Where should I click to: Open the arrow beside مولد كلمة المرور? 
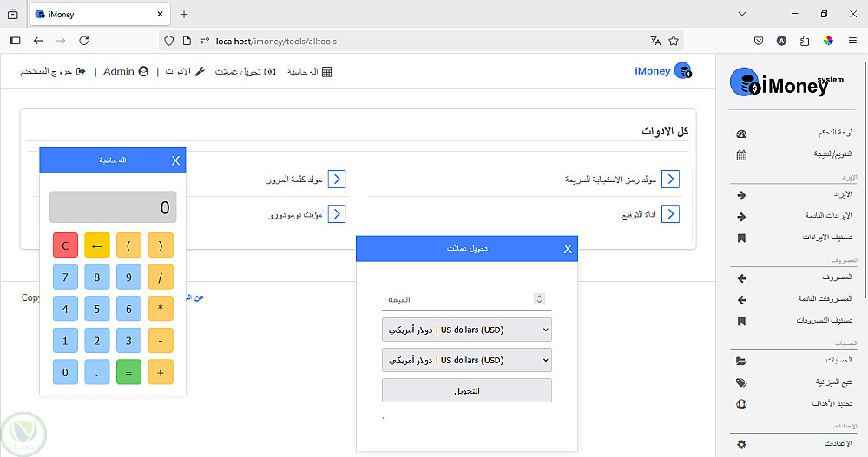coord(337,180)
